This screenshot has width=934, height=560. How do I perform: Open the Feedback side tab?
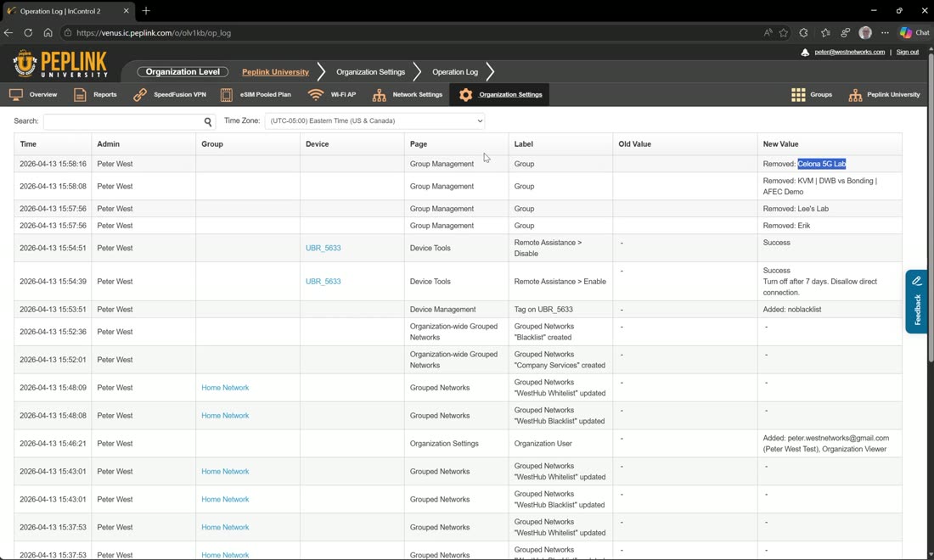click(916, 302)
